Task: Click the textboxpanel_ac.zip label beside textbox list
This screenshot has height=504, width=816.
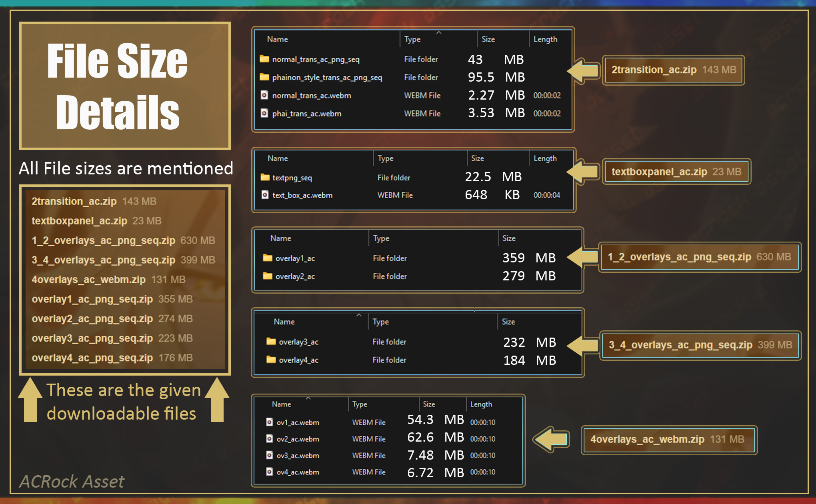Action: pyautogui.click(x=676, y=172)
